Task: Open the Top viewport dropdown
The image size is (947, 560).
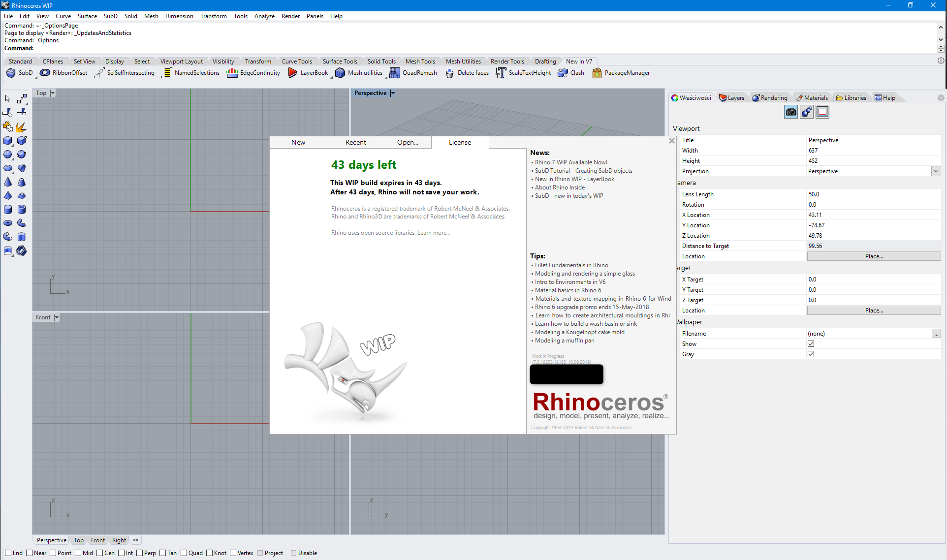Action: tap(52, 93)
